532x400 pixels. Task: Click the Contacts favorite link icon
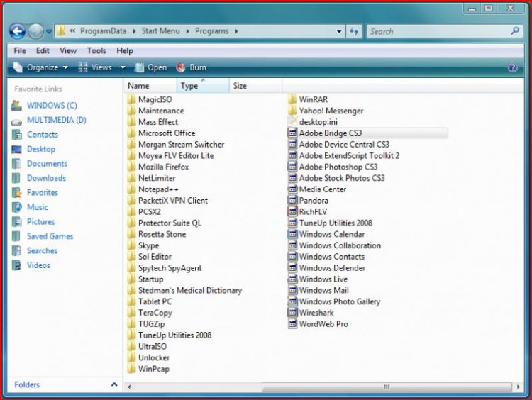tap(16, 135)
